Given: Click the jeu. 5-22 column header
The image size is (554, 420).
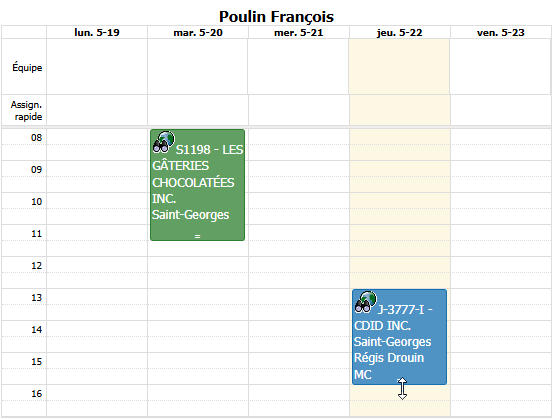Looking at the screenshot, I should [x=400, y=32].
